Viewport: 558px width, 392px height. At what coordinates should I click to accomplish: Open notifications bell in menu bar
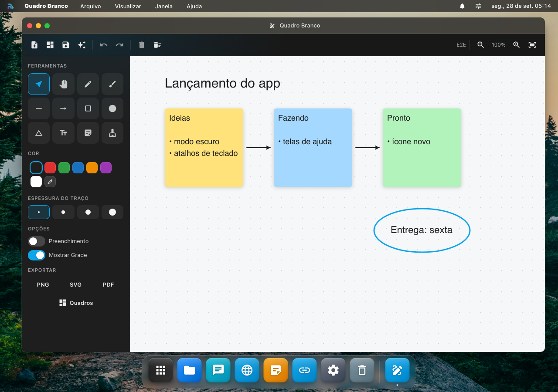(x=462, y=6)
